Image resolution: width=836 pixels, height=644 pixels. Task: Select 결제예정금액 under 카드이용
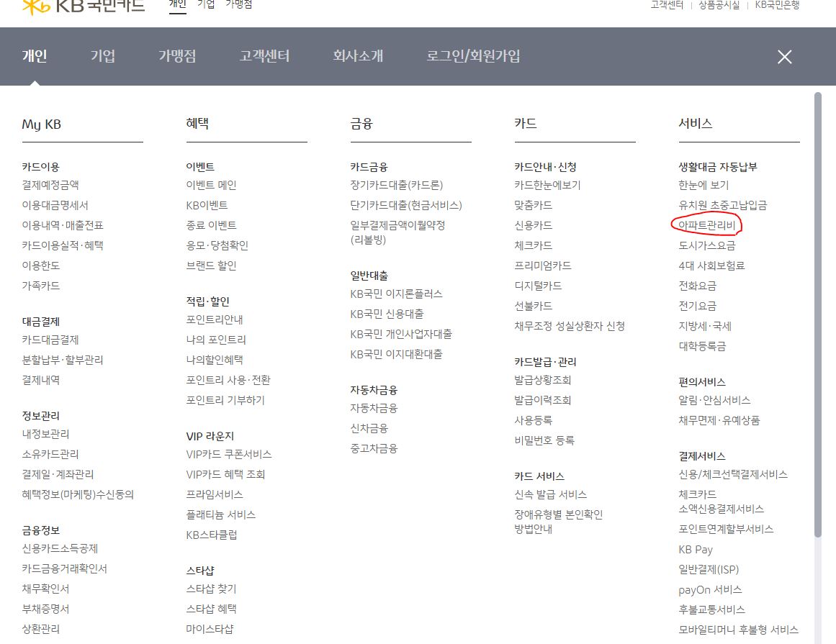pyautogui.click(x=50, y=185)
